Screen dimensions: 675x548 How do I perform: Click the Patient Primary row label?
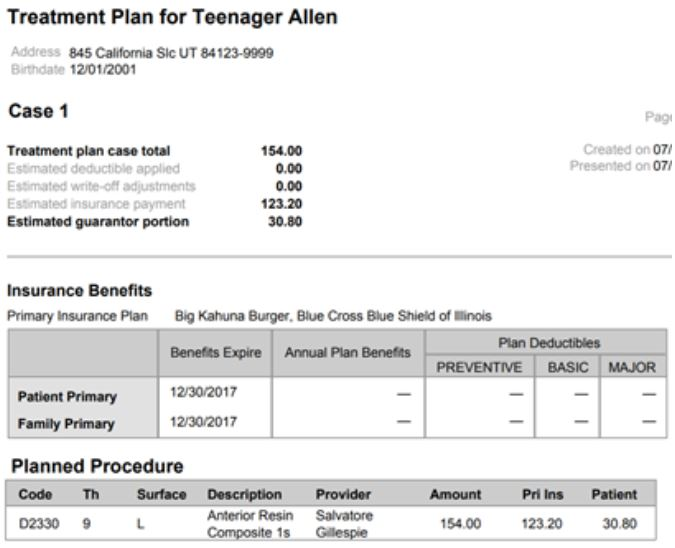(67, 397)
